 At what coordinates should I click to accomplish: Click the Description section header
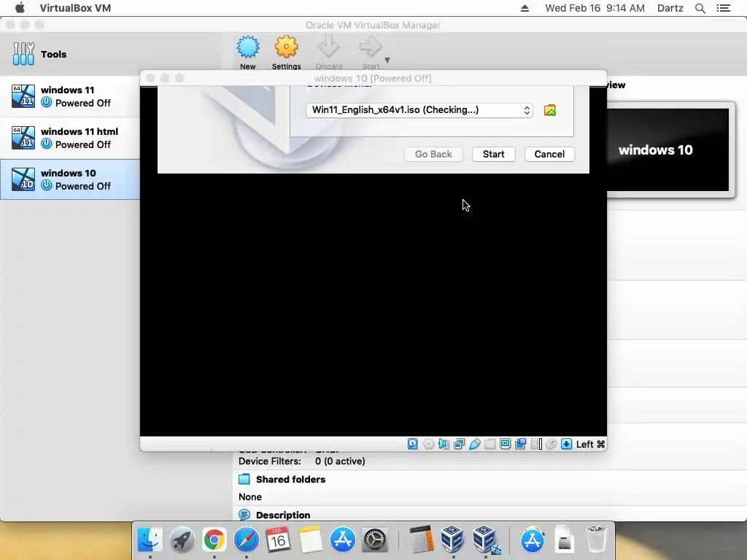(283, 515)
